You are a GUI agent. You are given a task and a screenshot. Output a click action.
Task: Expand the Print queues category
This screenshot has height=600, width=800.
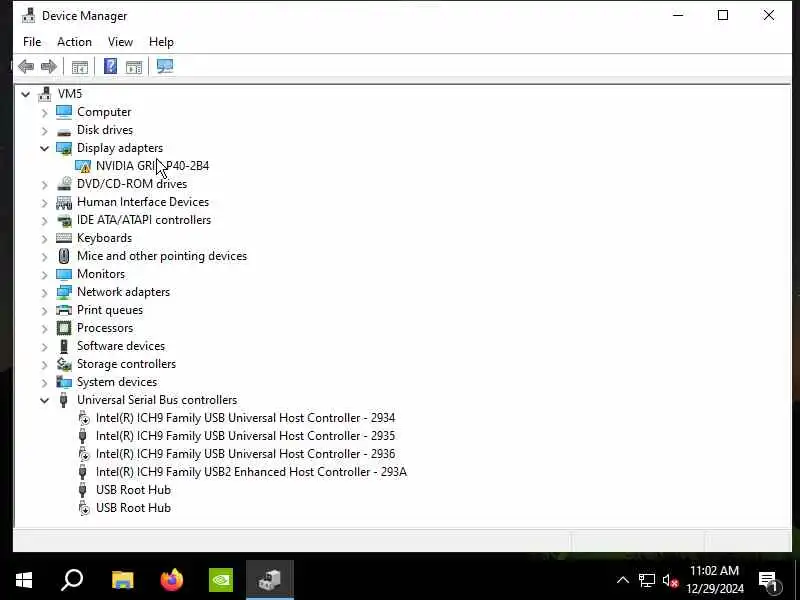click(44, 311)
